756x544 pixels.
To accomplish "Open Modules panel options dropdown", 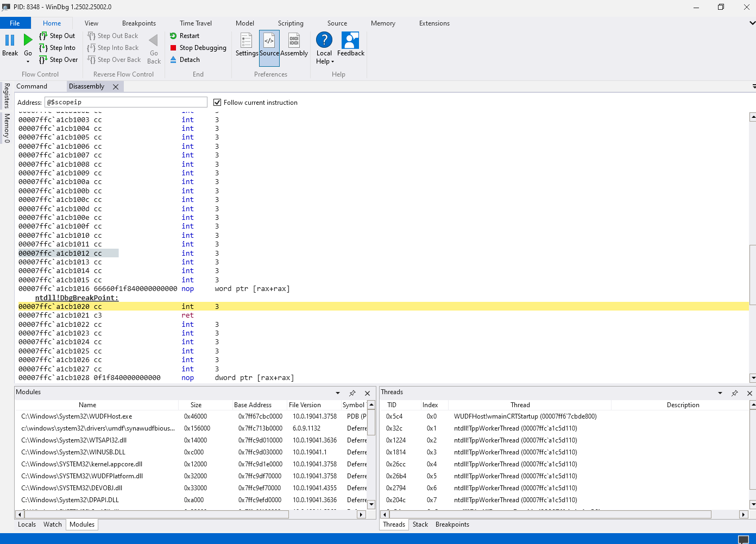I will coord(338,393).
